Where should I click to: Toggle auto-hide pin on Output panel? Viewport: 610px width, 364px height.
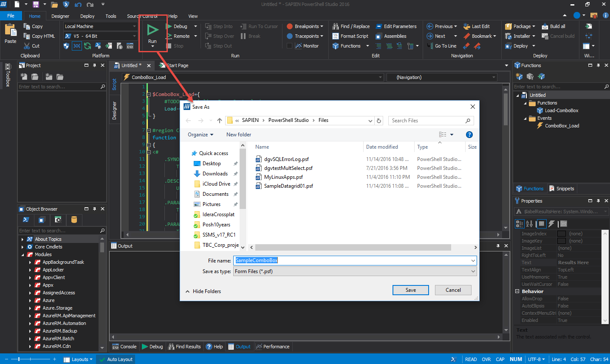(x=498, y=246)
